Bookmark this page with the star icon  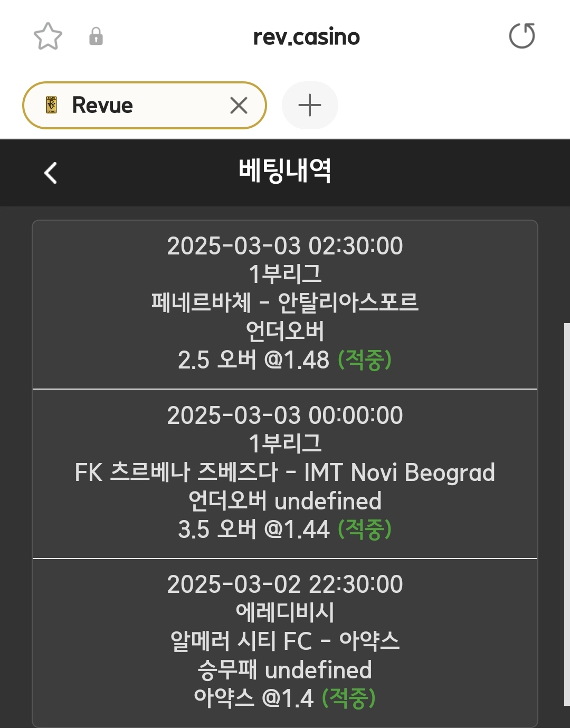[x=48, y=36]
